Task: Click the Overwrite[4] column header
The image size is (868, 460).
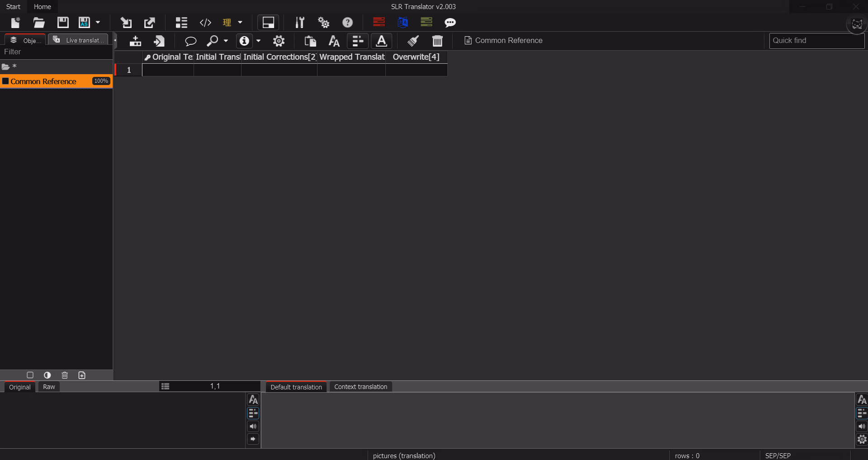Action: pos(416,57)
